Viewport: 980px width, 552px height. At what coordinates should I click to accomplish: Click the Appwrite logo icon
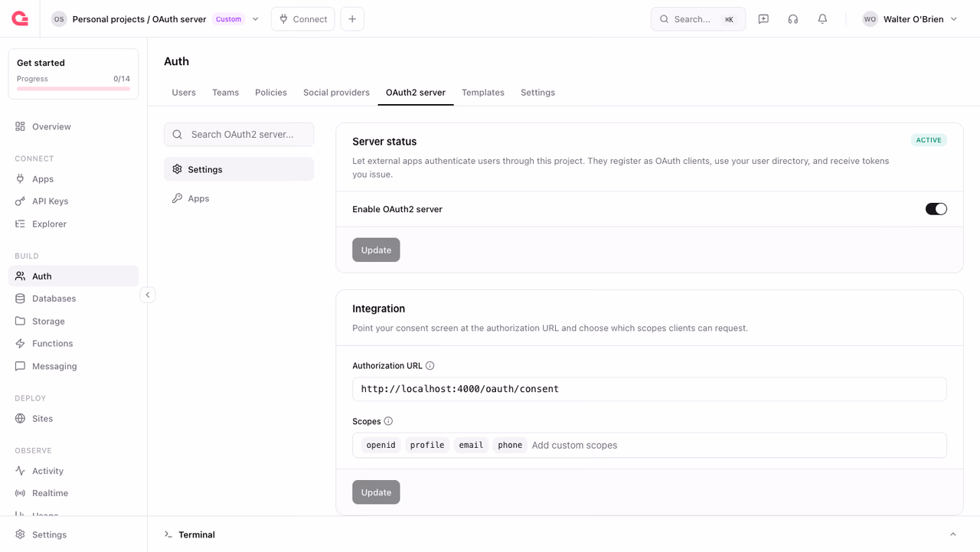[x=20, y=18]
